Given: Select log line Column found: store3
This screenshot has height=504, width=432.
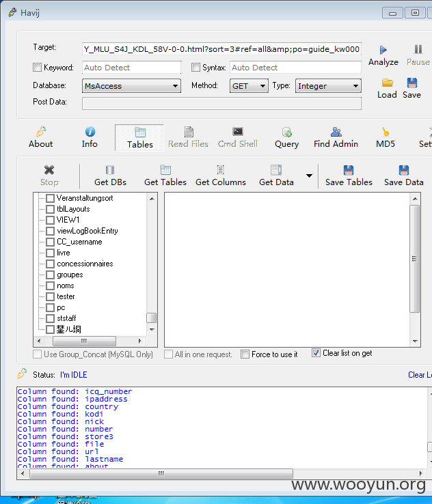Looking at the screenshot, I should point(66,437).
